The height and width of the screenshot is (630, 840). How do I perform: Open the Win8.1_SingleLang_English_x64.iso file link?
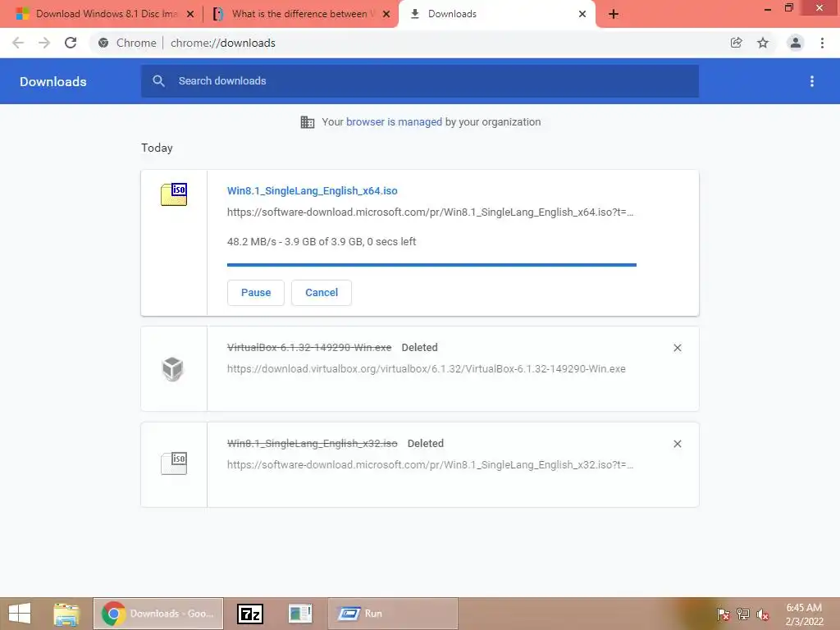coord(313,190)
